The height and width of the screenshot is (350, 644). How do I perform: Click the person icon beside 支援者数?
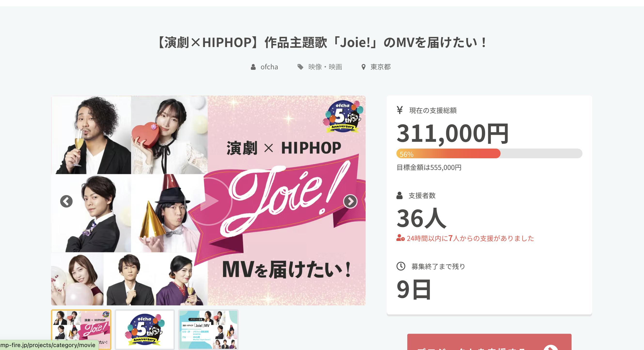[x=400, y=195]
